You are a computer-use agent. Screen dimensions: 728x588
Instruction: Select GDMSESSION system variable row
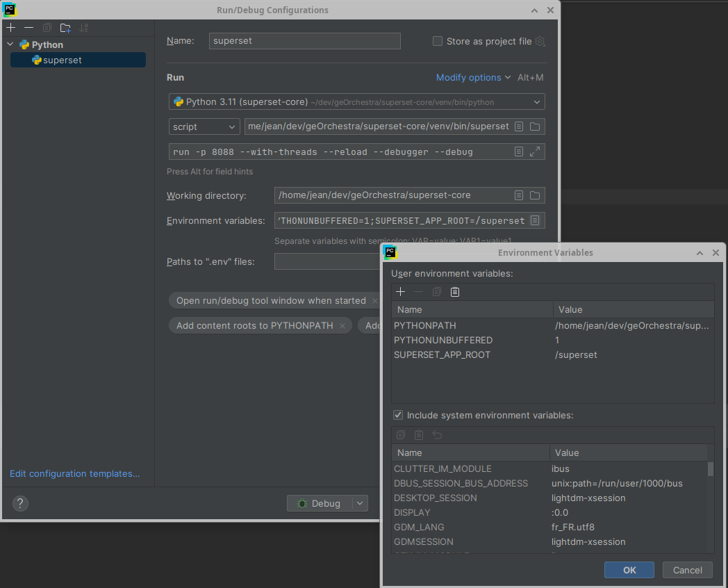tap(549, 542)
